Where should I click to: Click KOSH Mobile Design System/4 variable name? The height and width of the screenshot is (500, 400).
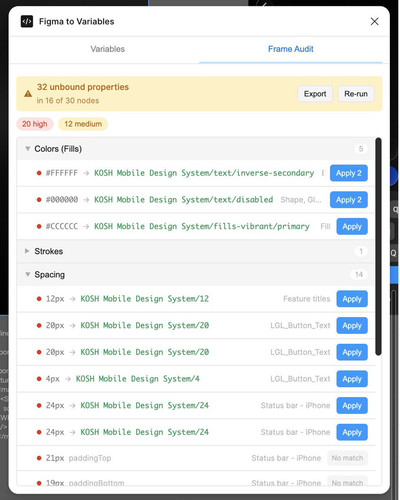click(x=137, y=379)
